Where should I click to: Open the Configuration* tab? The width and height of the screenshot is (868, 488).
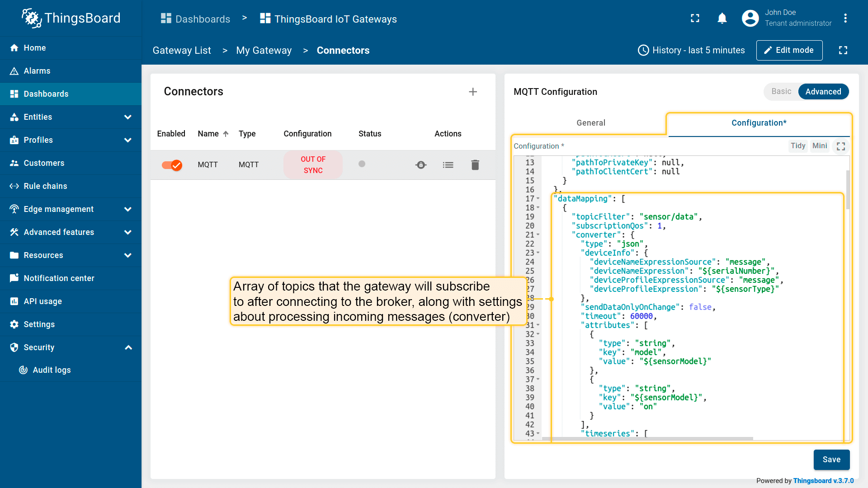759,123
